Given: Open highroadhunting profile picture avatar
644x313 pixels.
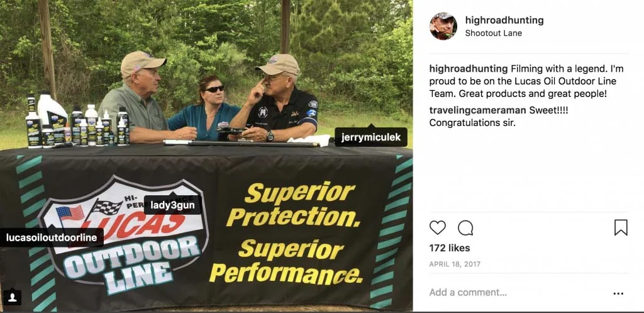Looking at the screenshot, I should pyautogui.click(x=443, y=26).
